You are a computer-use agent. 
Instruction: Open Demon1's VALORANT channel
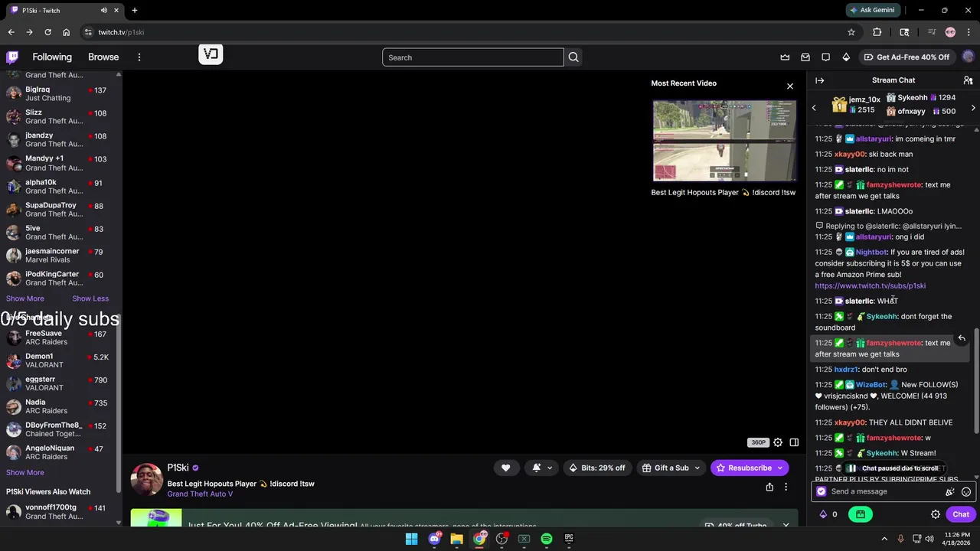coord(60,360)
